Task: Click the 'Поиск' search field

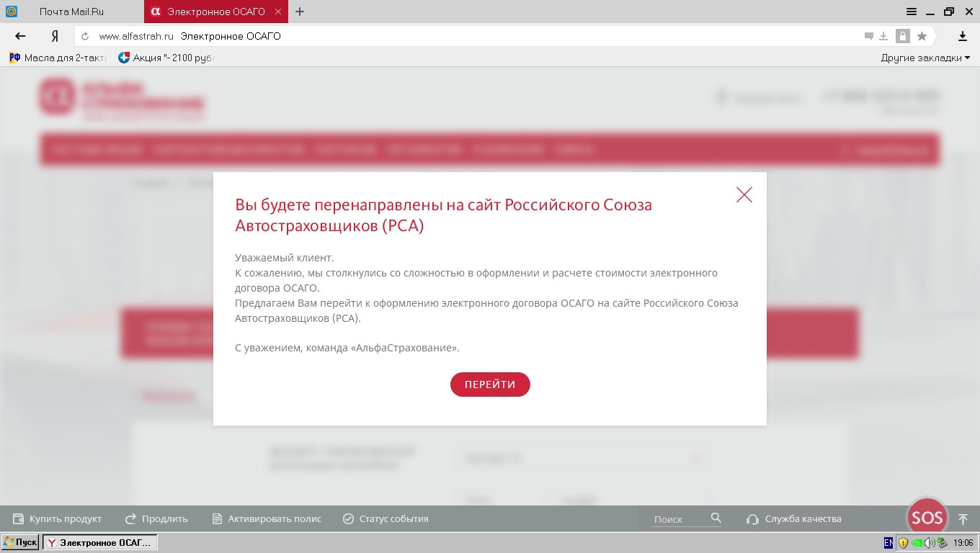Action: [x=677, y=519]
